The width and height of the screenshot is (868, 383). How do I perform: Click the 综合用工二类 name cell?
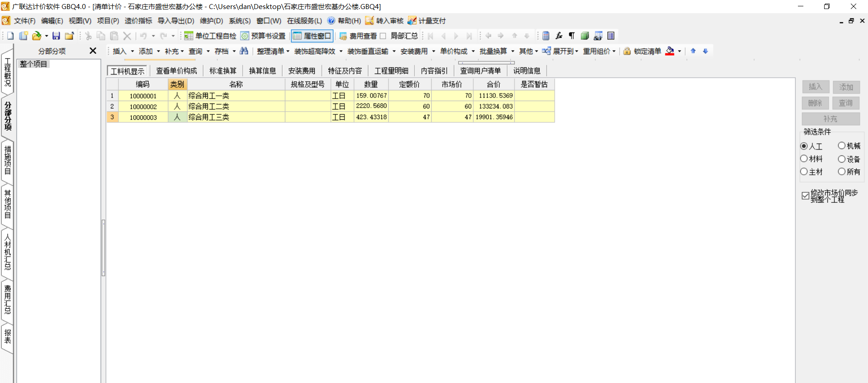pos(236,106)
